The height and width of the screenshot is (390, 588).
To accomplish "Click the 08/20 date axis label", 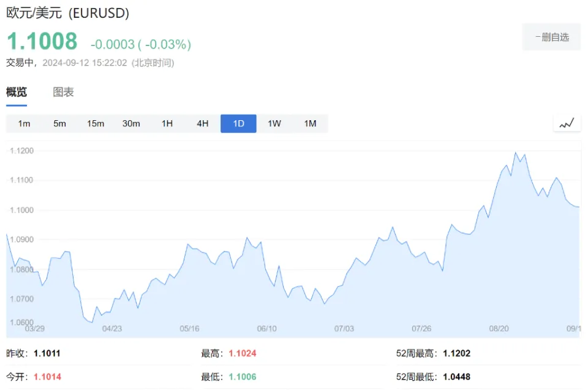I will pyautogui.click(x=499, y=329).
